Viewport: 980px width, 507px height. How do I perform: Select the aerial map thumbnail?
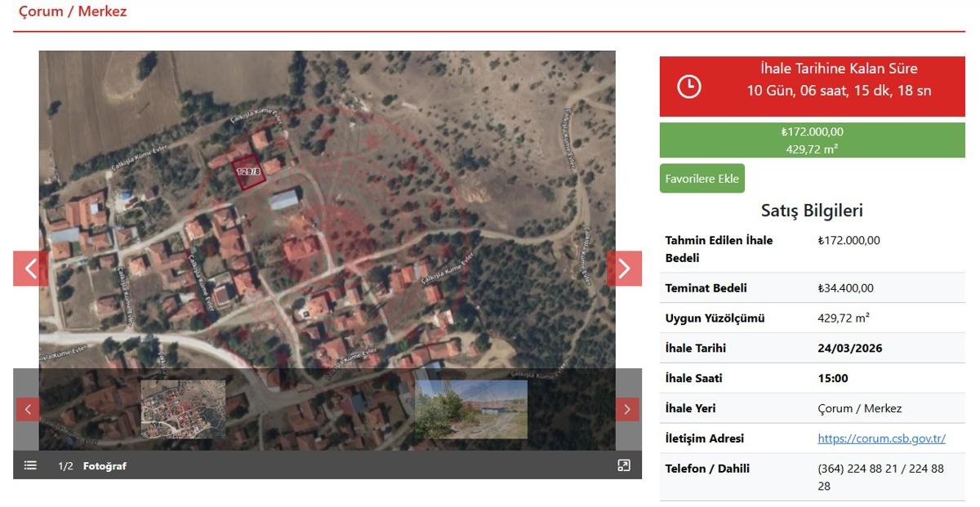(x=183, y=409)
